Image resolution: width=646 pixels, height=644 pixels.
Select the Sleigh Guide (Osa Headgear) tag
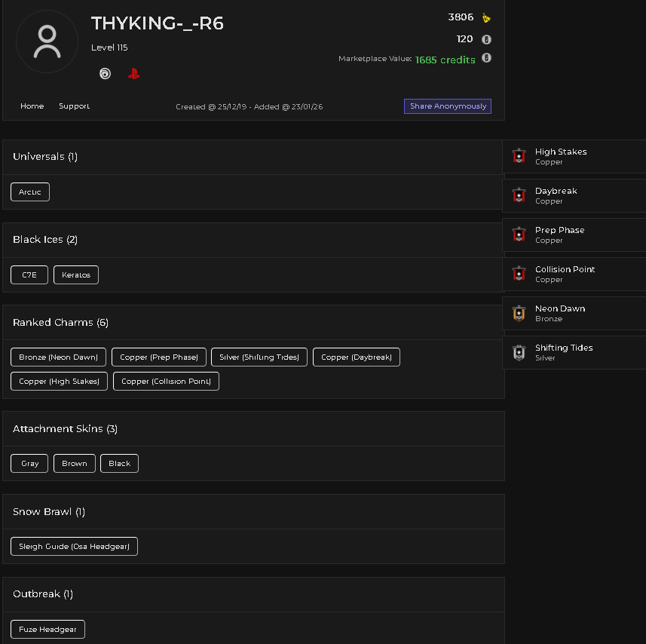(x=74, y=547)
